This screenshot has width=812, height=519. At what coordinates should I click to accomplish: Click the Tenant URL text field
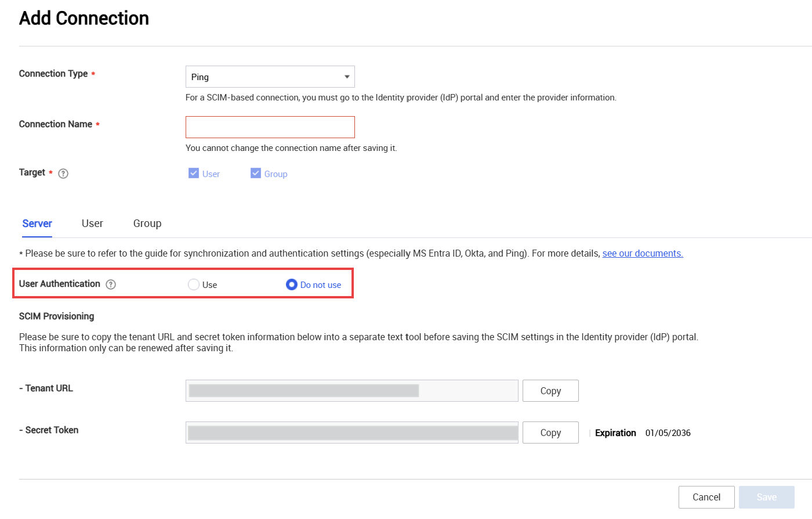pyautogui.click(x=351, y=390)
